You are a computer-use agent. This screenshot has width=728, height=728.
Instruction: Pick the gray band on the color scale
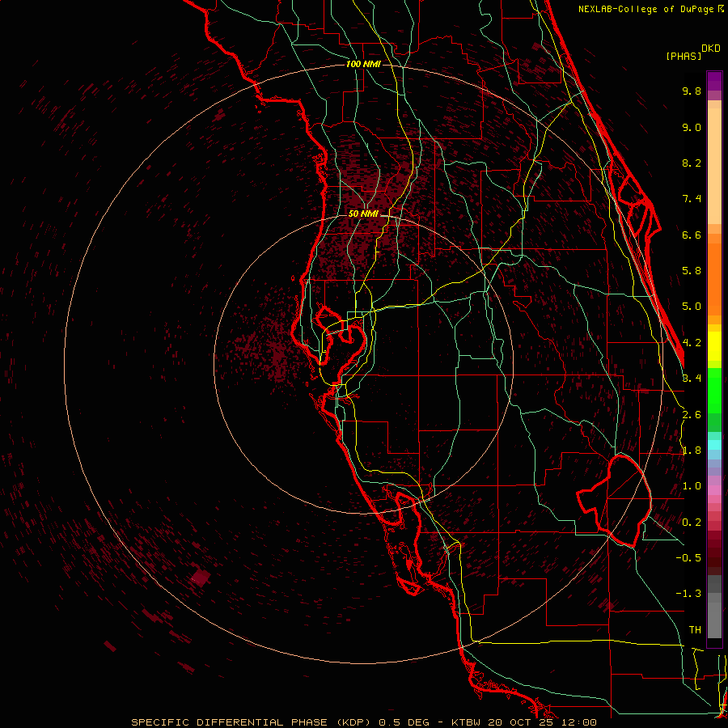coord(714,608)
